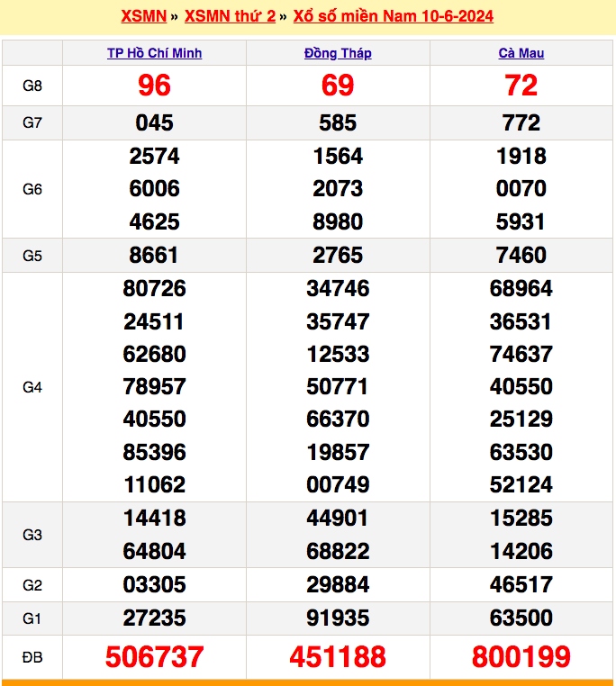Select G3 number 64804
This screenshot has height=686, width=616.
(154, 551)
